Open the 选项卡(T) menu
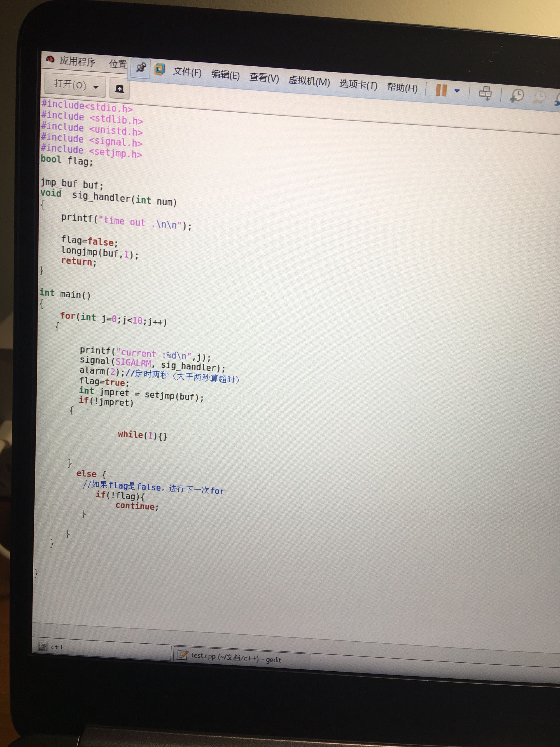The width and height of the screenshot is (560, 747). coord(358,84)
